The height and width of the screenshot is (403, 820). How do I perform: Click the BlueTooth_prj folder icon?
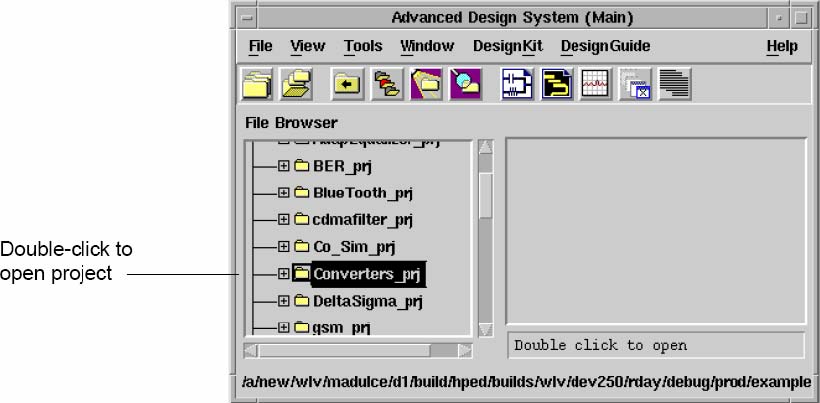coord(301,192)
